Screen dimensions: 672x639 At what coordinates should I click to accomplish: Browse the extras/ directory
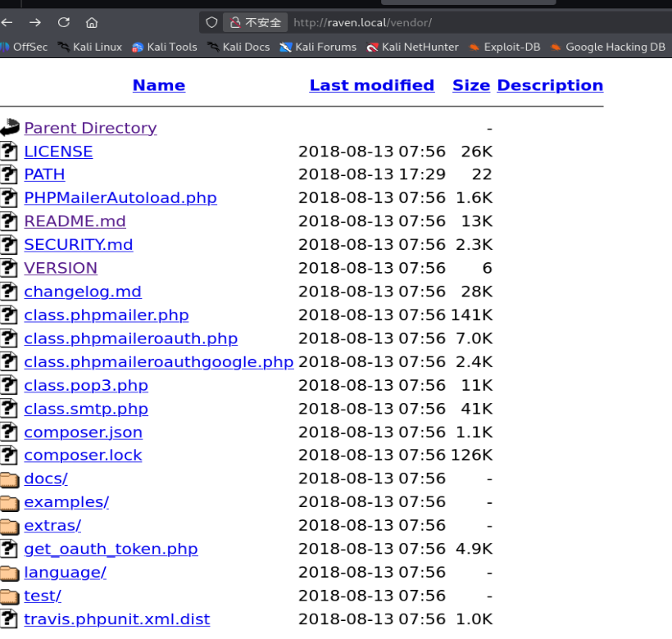[x=52, y=526]
